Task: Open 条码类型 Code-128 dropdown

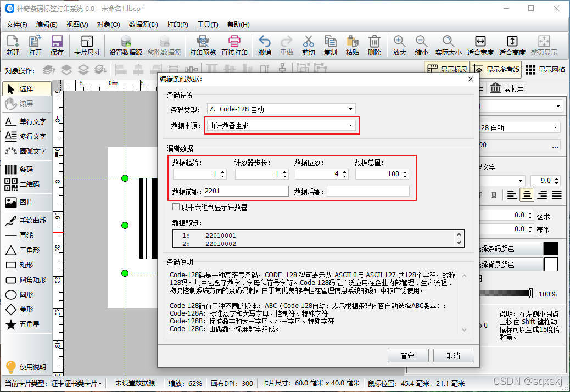Action: pos(281,109)
